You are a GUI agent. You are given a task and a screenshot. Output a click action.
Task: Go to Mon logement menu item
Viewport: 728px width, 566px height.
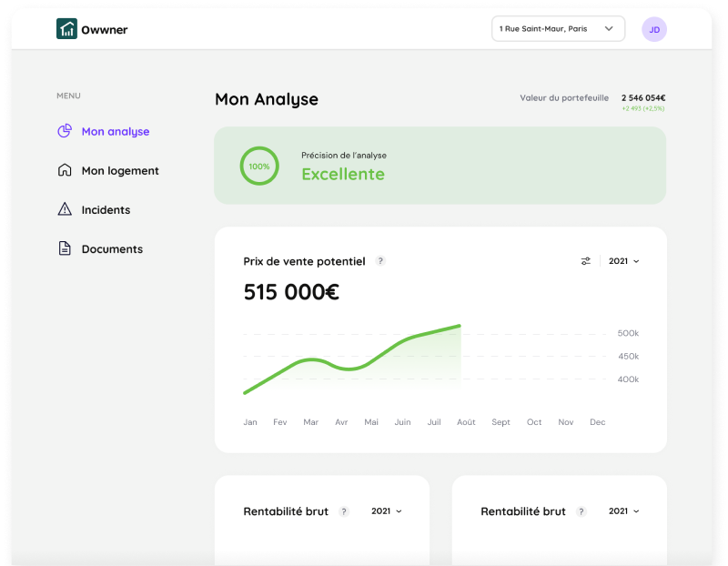point(120,170)
